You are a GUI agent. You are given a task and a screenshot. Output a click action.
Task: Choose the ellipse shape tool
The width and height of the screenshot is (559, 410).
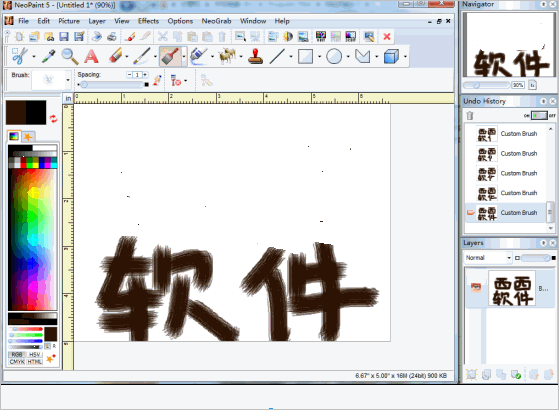(334, 56)
